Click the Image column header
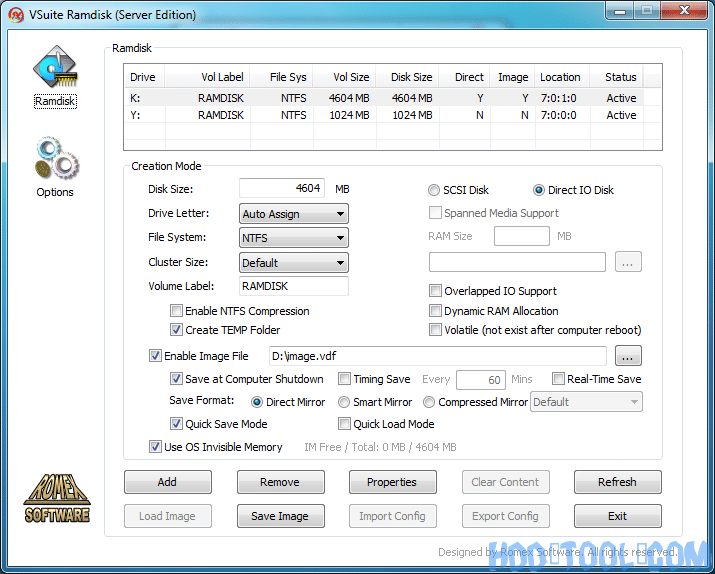The height and width of the screenshot is (574, 715). pyautogui.click(x=513, y=77)
